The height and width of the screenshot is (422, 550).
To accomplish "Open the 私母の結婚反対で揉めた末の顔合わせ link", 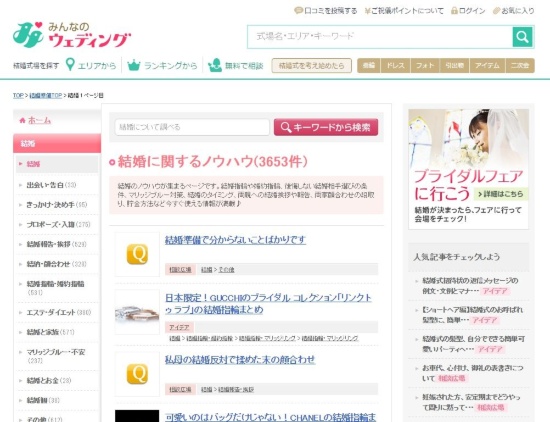I will tap(240, 360).
